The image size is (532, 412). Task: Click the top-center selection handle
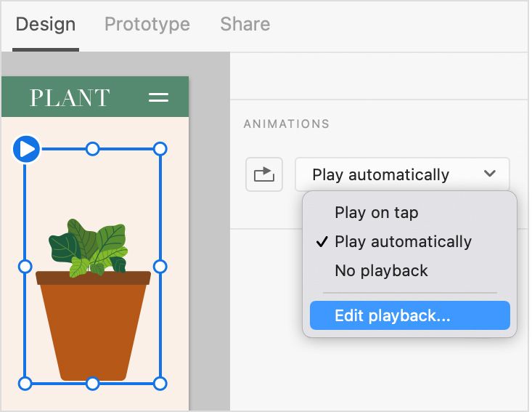(93, 149)
